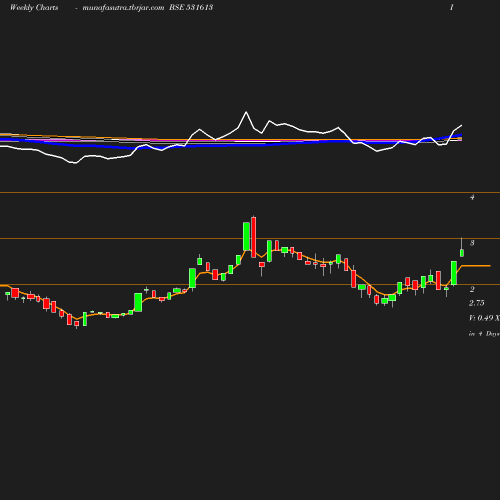500x500 pixels.
Task: Click the tallest red candle at chart peak
Action: pos(254,237)
